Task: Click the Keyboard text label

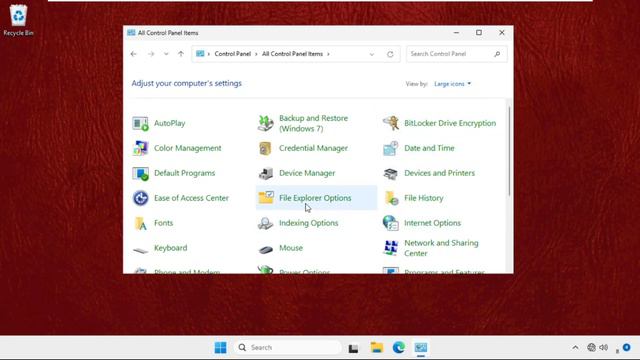Action: (x=170, y=248)
